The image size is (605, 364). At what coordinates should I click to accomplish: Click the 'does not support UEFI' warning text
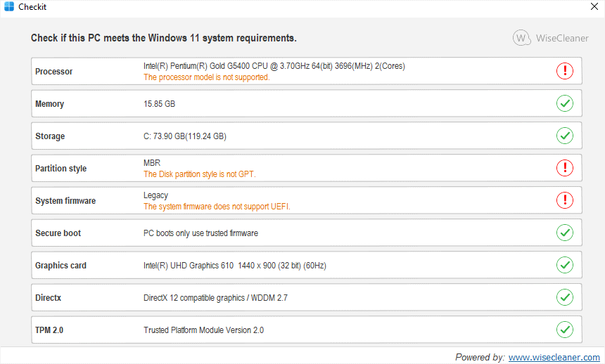point(217,207)
